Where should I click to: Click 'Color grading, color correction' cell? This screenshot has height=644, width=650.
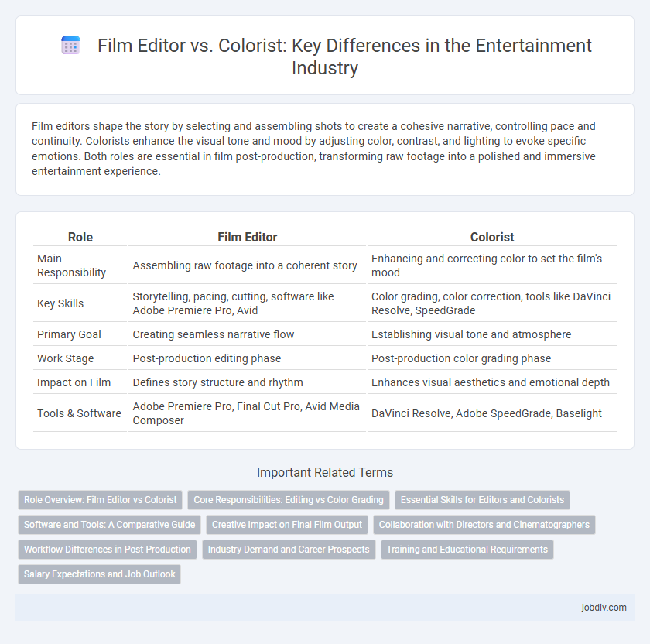click(492, 303)
